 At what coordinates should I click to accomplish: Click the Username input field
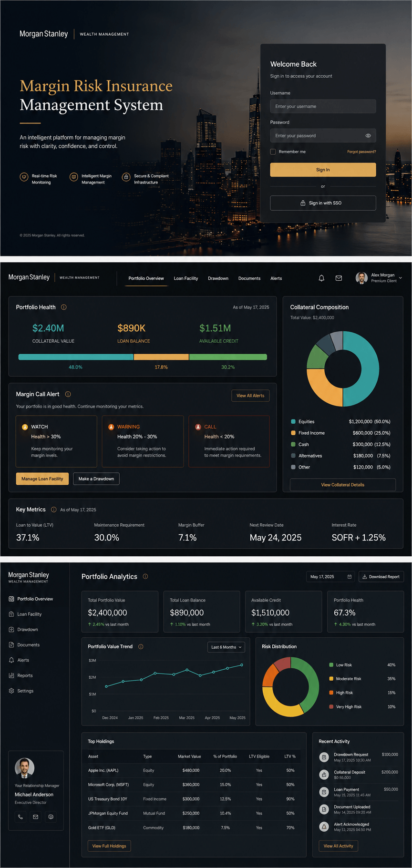[x=323, y=106]
